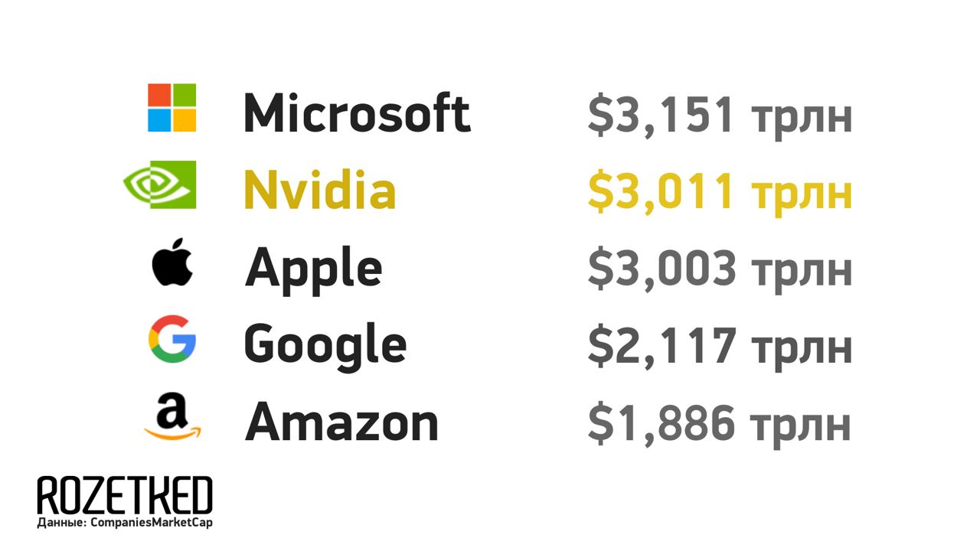Select the Apple company name
The height and width of the screenshot is (551, 980).
coord(313,268)
